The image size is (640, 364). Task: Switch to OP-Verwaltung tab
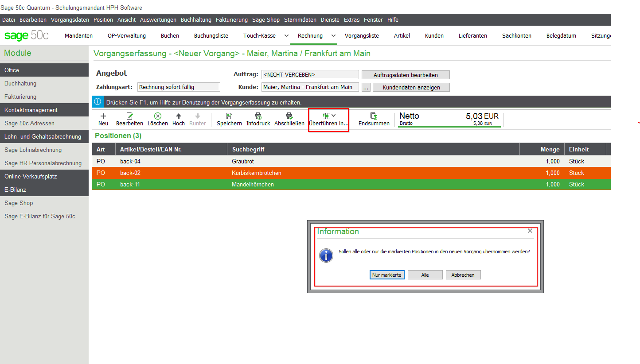(x=127, y=36)
